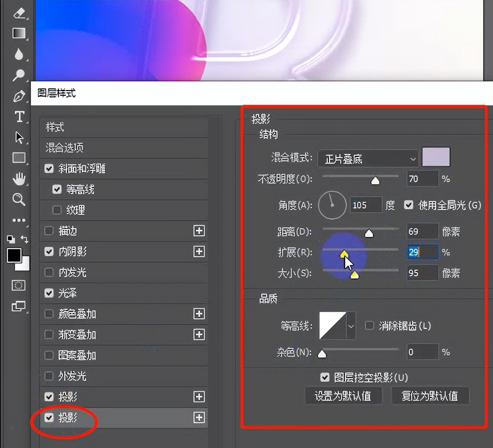The width and height of the screenshot is (493, 448).
Task: Select the Horizontal Type tool
Action: click(x=19, y=117)
